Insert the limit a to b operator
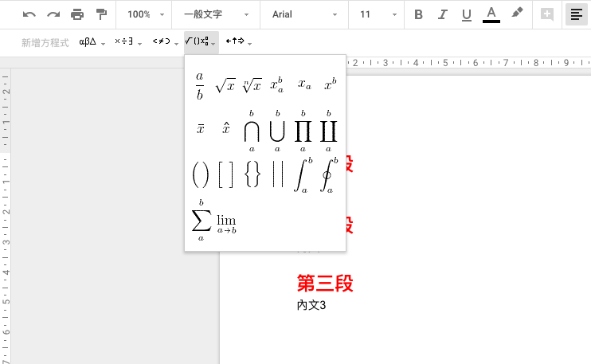This screenshot has width=591, height=364. pyautogui.click(x=227, y=222)
